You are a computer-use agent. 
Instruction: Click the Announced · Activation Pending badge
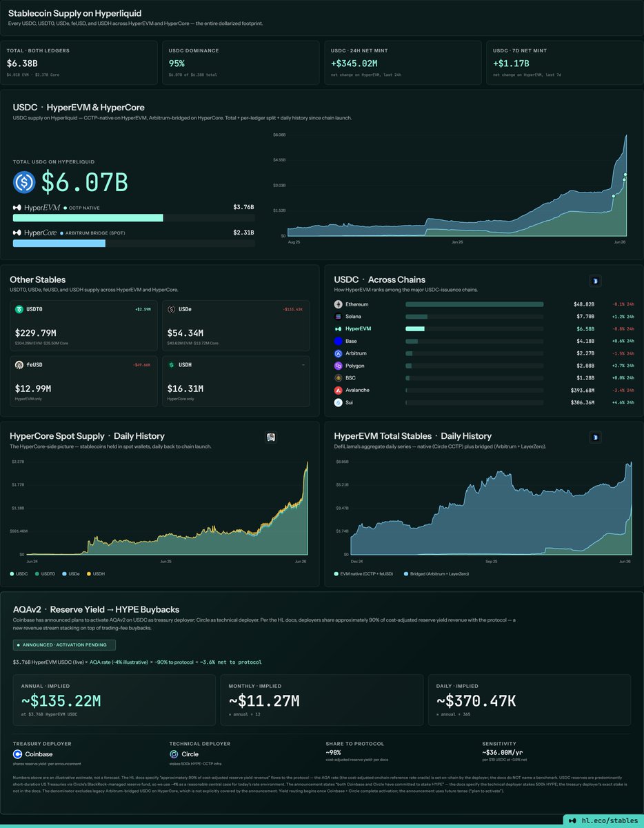pyautogui.click(x=65, y=645)
